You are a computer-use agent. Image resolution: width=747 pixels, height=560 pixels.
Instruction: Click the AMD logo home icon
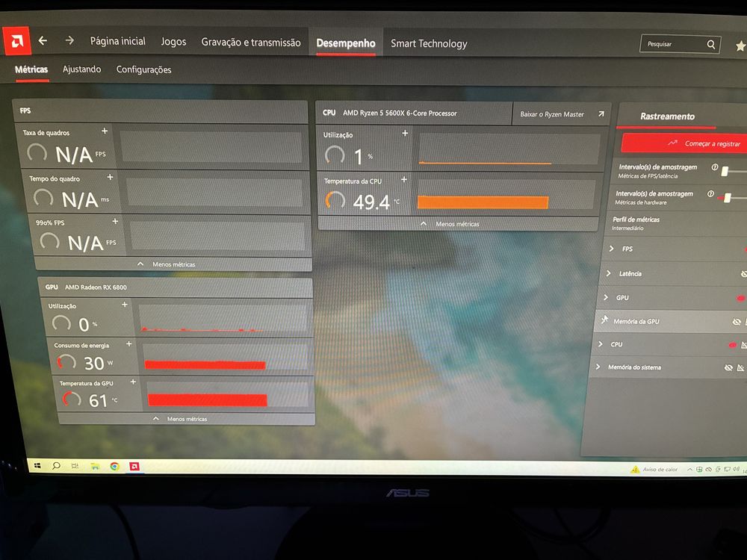pyautogui.click(x=16, y=41)
